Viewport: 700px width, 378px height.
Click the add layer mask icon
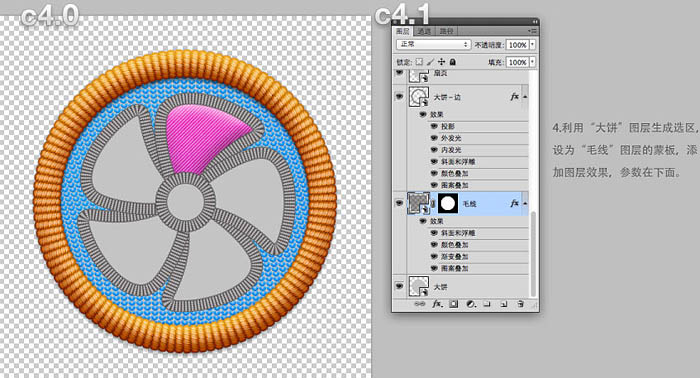(454, 304)
